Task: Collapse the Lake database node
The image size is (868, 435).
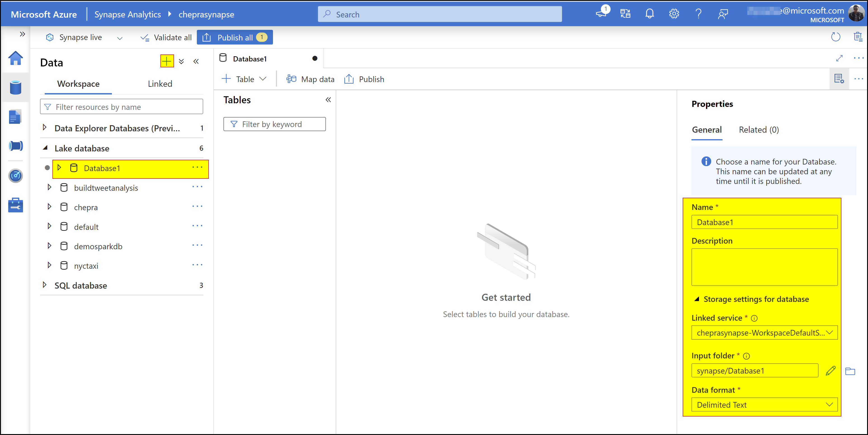Action: coord(45,148)
